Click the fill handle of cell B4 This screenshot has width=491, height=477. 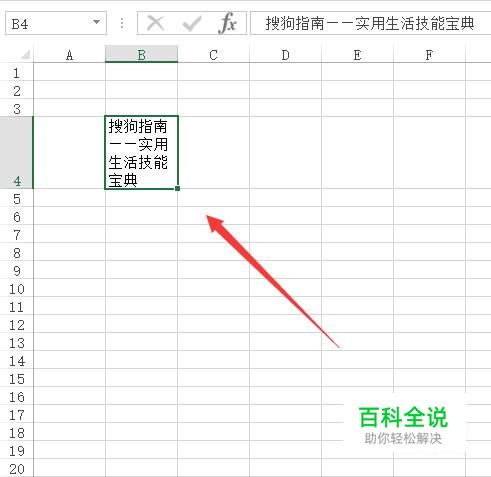(177, 188)
